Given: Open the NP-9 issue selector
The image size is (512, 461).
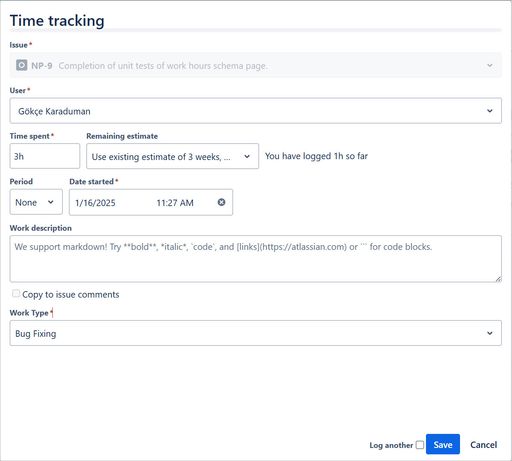Looking at the screenshot, I should tap(255, 65).
